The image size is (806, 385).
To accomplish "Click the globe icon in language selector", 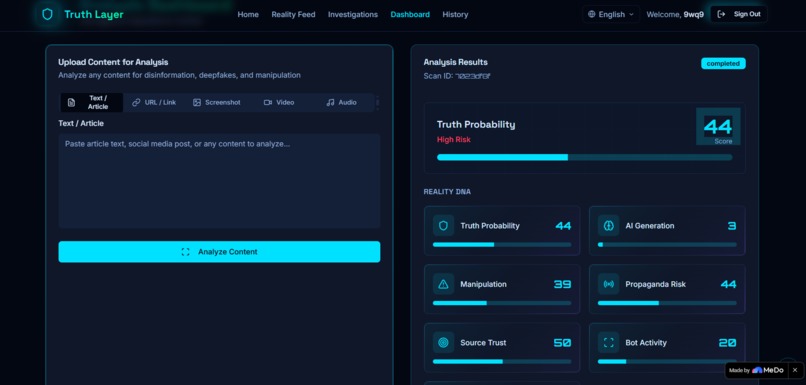I will tap(592, 14).
